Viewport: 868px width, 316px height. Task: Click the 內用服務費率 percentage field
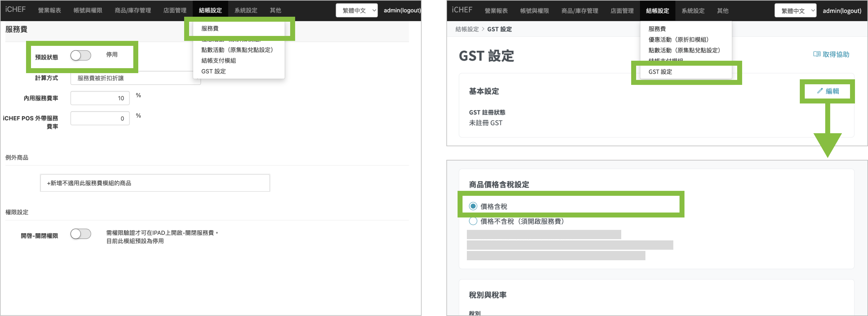(x=100, y=98)
